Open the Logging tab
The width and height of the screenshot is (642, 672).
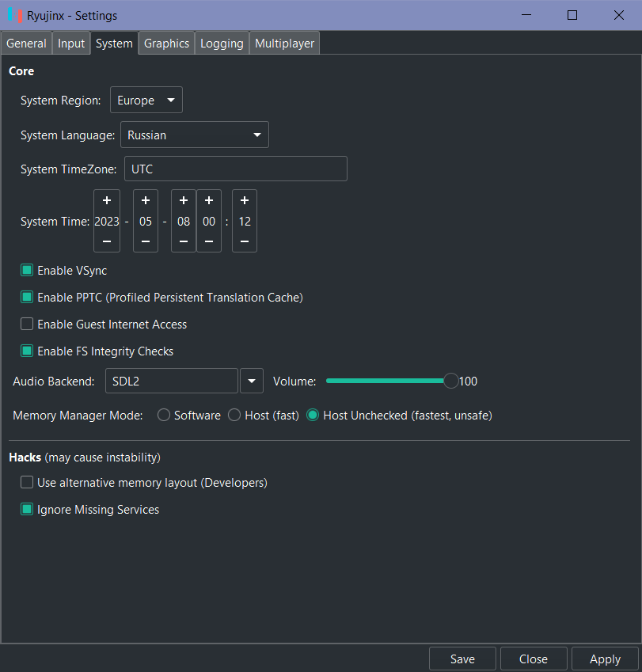pyautogui.click(x=222, y=44)
